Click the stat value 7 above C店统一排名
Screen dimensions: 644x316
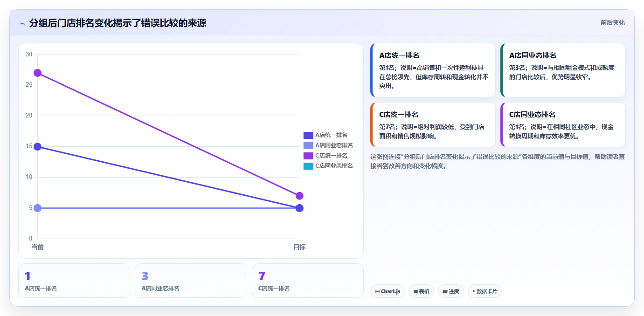coord(262,276)
